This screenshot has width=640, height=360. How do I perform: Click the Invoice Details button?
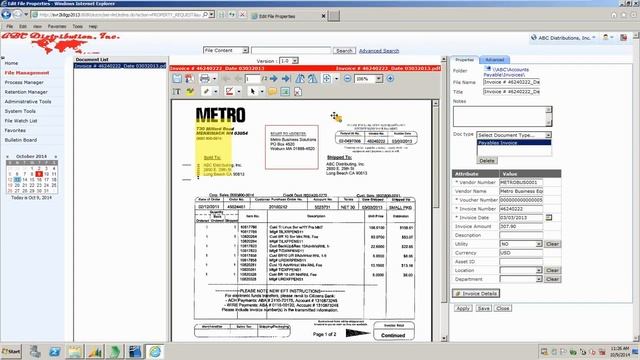476,293
